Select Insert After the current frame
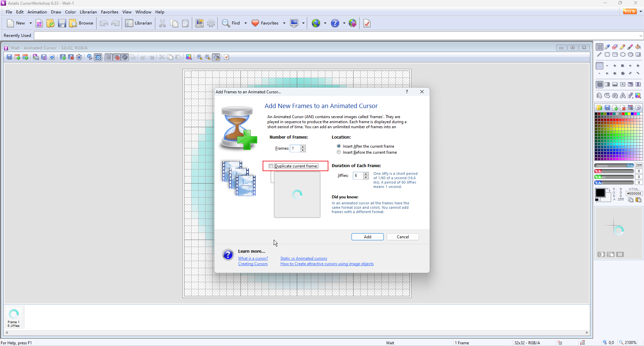This screenshot has width=644, height=346. (x=339, y=146)
